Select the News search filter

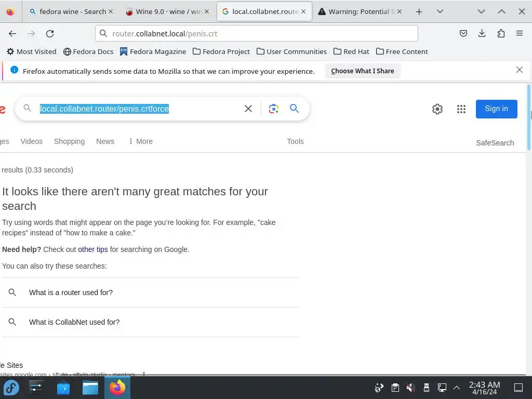(x=105, y=141)
